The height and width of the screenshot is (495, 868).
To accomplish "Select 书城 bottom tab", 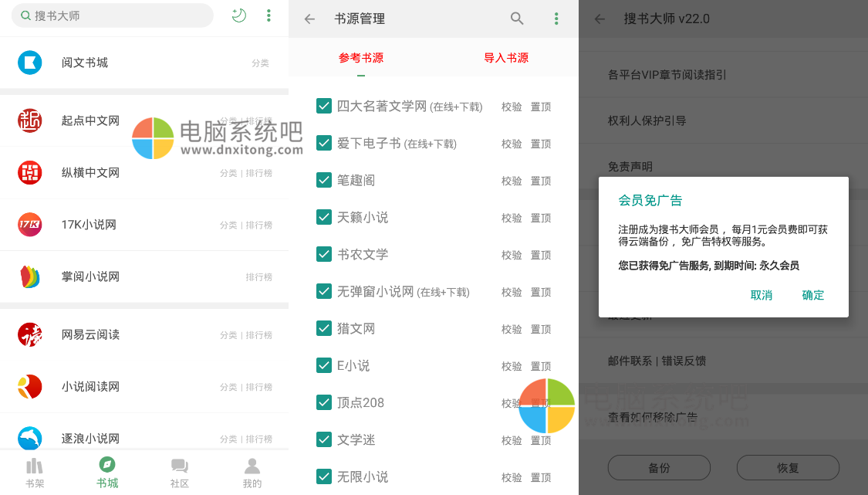I will (x=106, y=473).
